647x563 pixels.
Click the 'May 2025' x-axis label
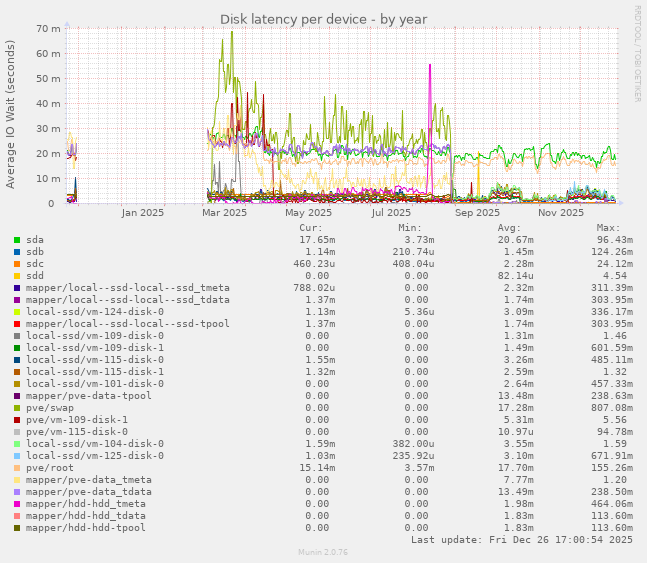[x=309, y=213]
